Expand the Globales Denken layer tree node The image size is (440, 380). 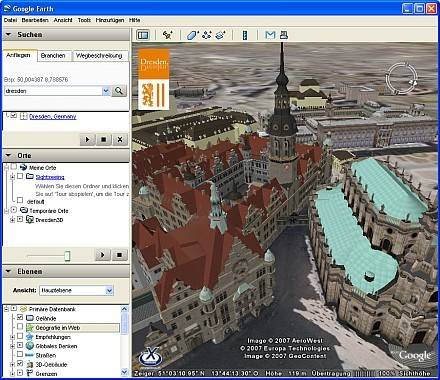click(12, 346)
